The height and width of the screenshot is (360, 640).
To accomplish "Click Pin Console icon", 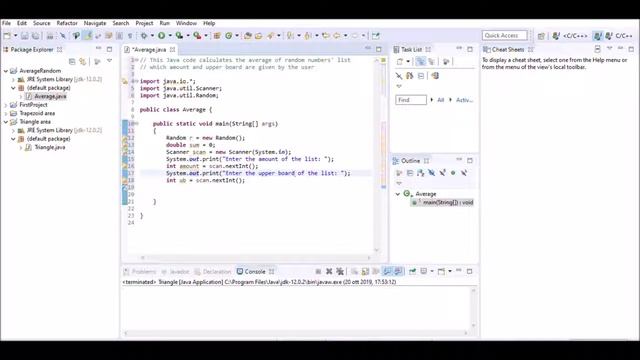I will point(413,271).
